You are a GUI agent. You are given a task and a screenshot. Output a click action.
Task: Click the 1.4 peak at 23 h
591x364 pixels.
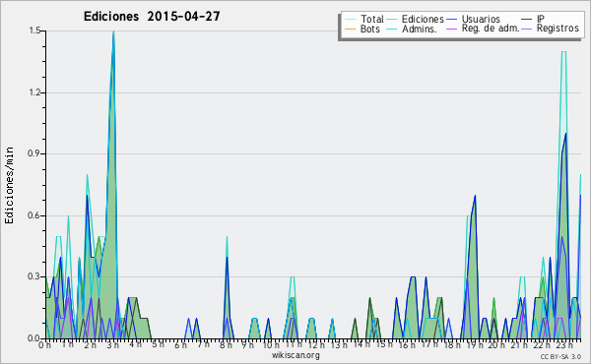[x=563, y=51]
